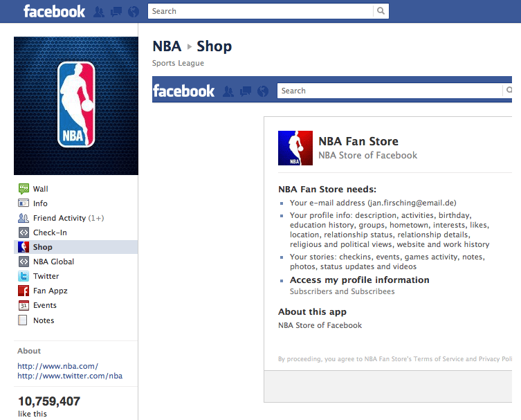Click the e-mail address permission line
The image size is (521, 420).
[x=373, y=203]
